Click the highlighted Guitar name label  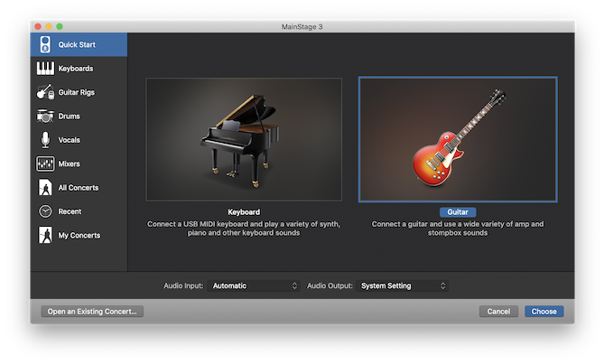458,212
